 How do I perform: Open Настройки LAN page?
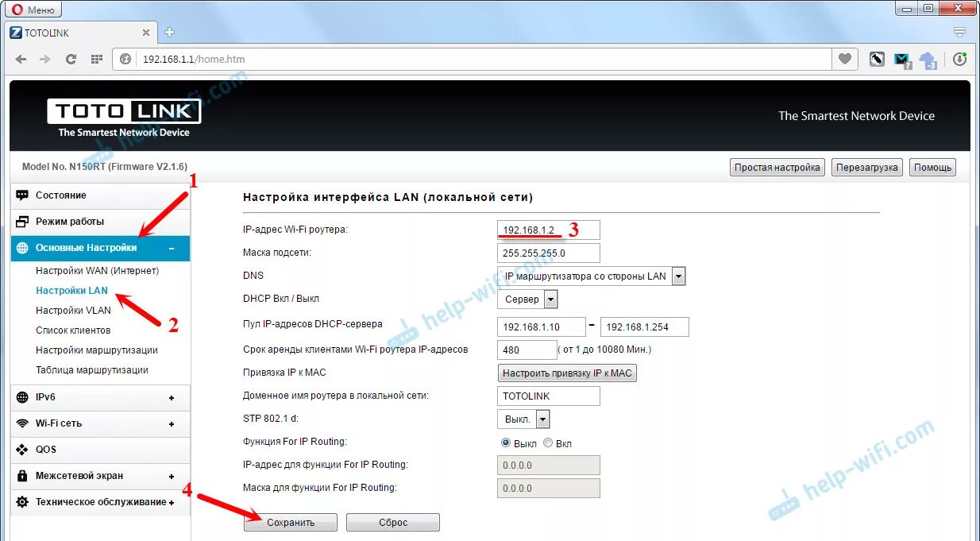tap(71, 291)
